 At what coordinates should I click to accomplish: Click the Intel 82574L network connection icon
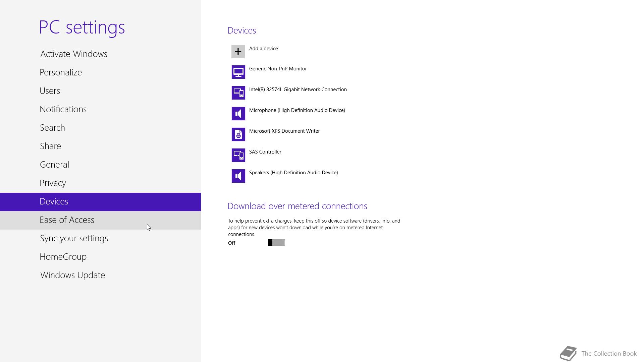pos(238,93)
